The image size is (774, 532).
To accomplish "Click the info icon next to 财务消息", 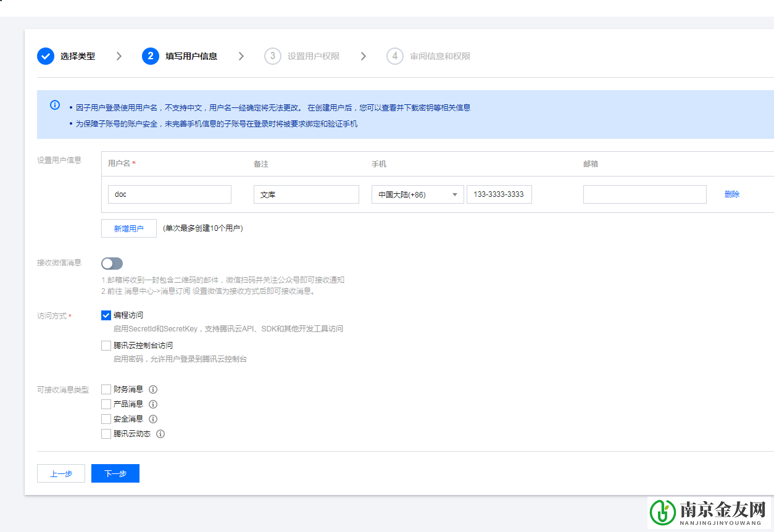I will click(152, 389).
